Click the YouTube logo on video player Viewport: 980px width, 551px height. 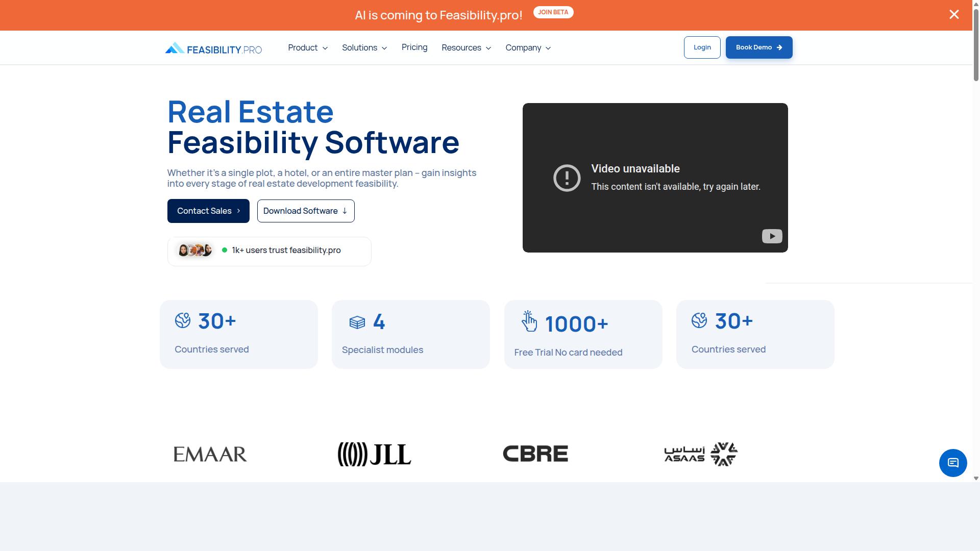(x=772, y=236)
